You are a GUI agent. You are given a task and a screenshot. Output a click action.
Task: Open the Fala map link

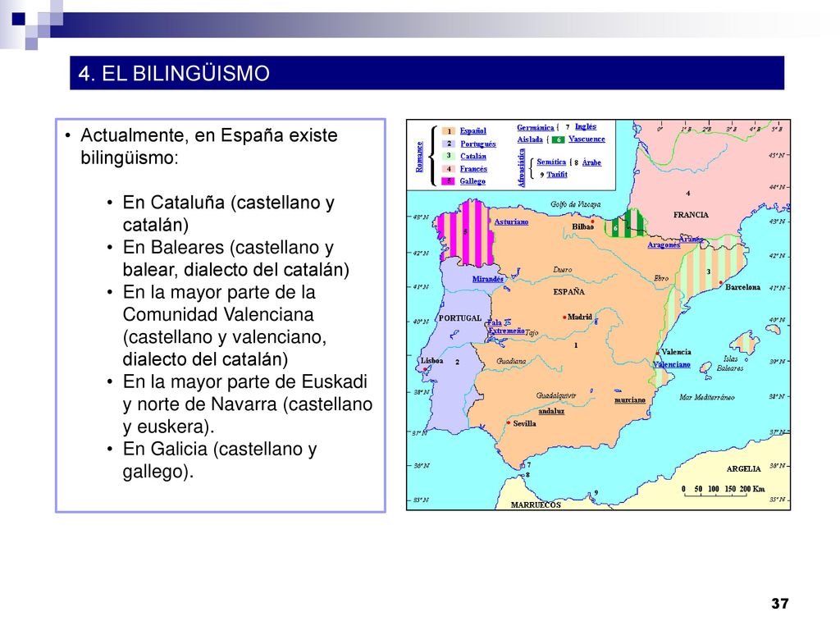[x=495, y=322]
